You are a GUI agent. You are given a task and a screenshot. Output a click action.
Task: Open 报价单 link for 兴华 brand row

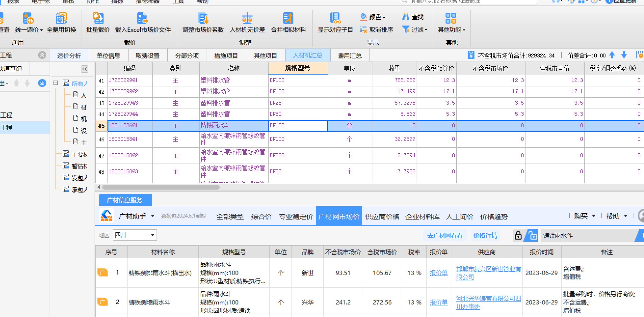click(x=438, y=302)
